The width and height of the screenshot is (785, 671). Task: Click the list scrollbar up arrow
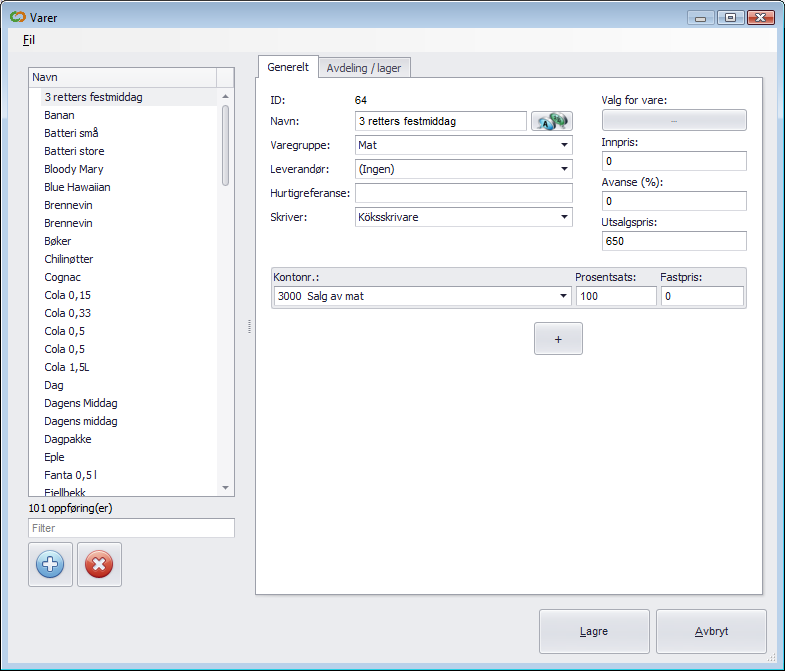[225, 96]
